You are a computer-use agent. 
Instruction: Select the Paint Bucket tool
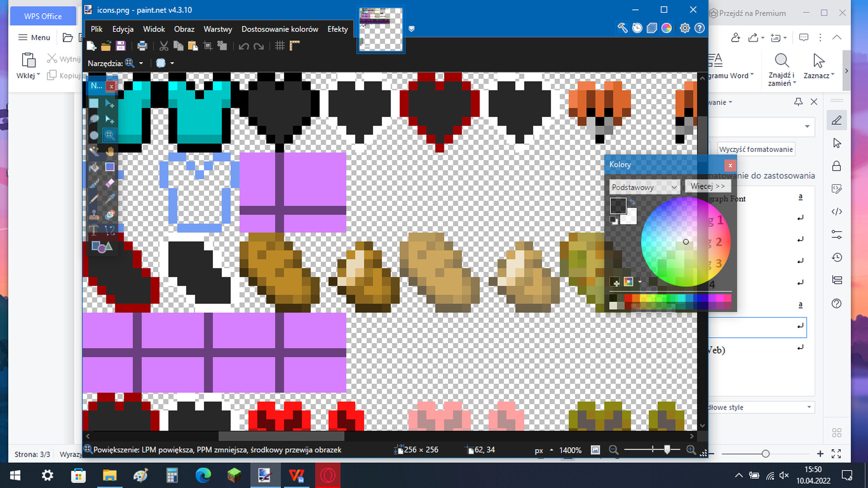coord(94,167)
